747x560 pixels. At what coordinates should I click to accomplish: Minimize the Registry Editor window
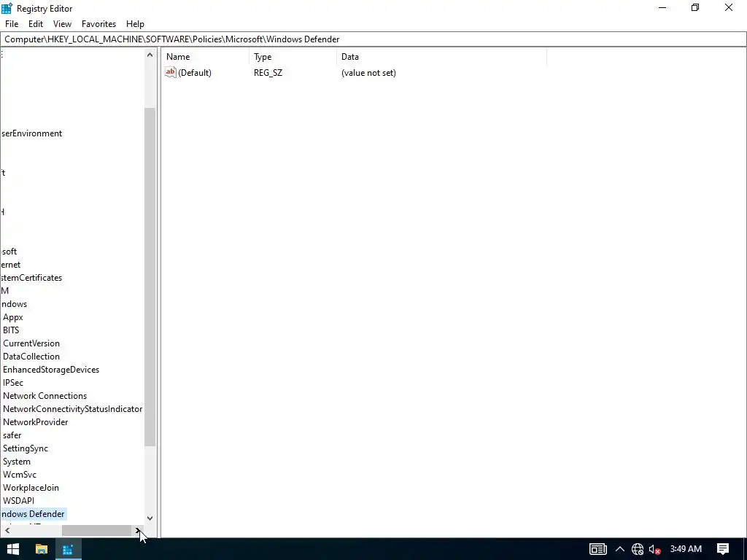[662, 7]
